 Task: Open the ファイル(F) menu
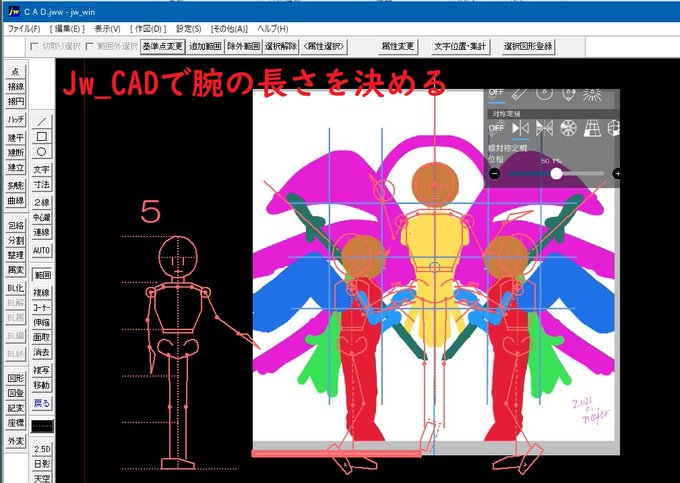point(24,29)
